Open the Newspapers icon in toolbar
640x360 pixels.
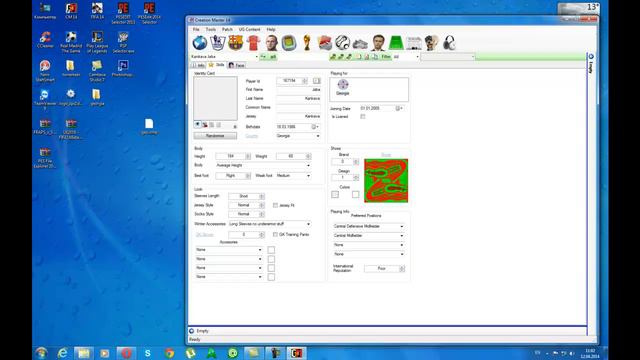414,43
